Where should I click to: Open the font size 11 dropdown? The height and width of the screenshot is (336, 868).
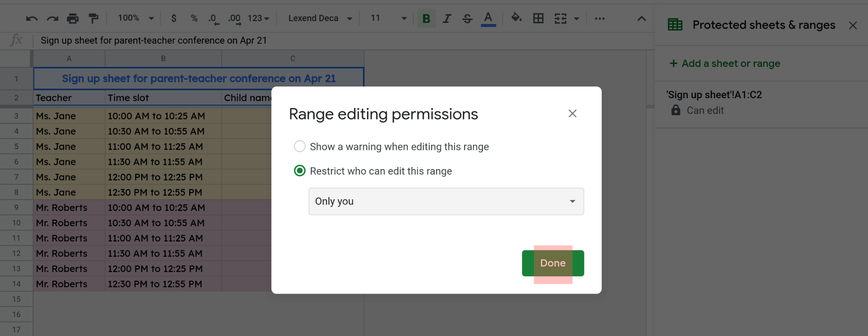pyautogui.click(x=388, y=18)
